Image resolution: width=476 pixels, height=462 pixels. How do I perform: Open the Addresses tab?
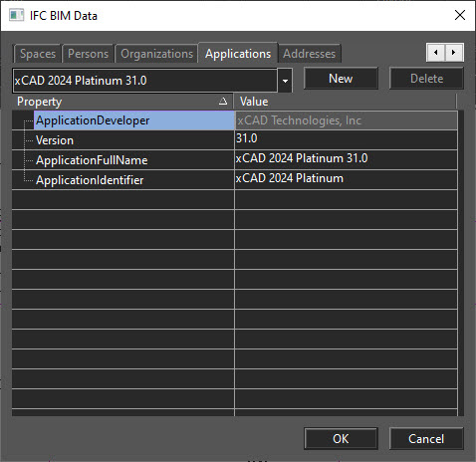pos(310,54)
